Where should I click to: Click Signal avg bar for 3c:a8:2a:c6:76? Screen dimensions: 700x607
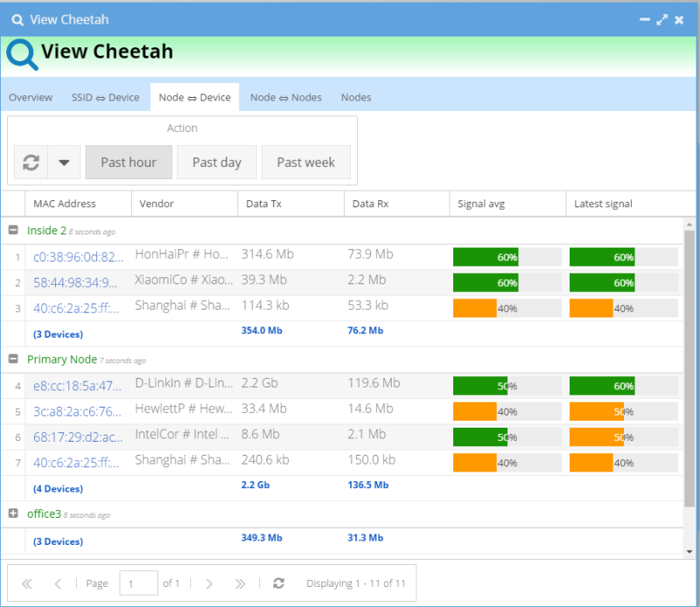pyautogui.click(x=507, y=411)
